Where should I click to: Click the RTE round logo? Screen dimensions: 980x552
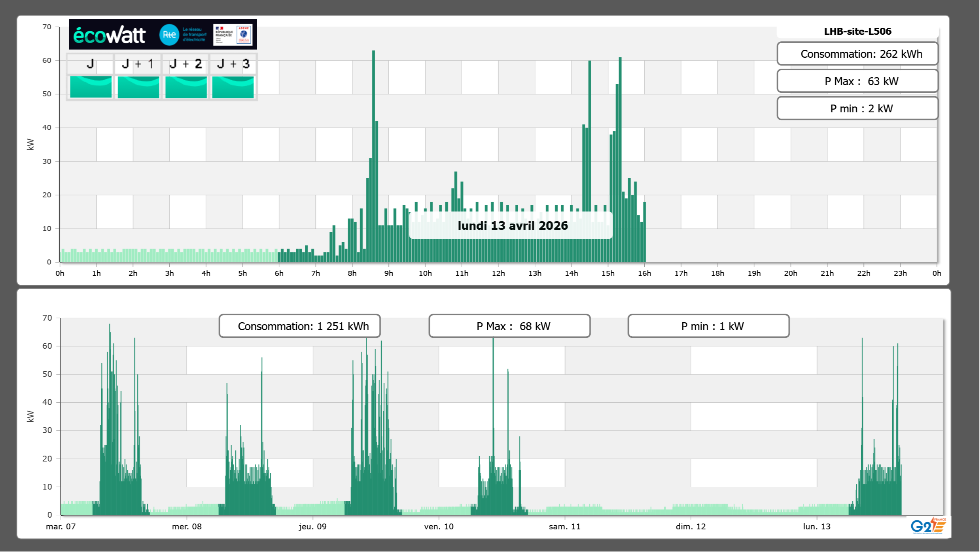point(169,35)
